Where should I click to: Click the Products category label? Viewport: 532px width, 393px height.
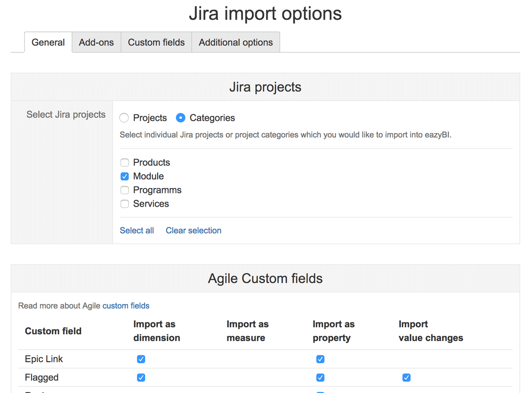click(152, 163)
